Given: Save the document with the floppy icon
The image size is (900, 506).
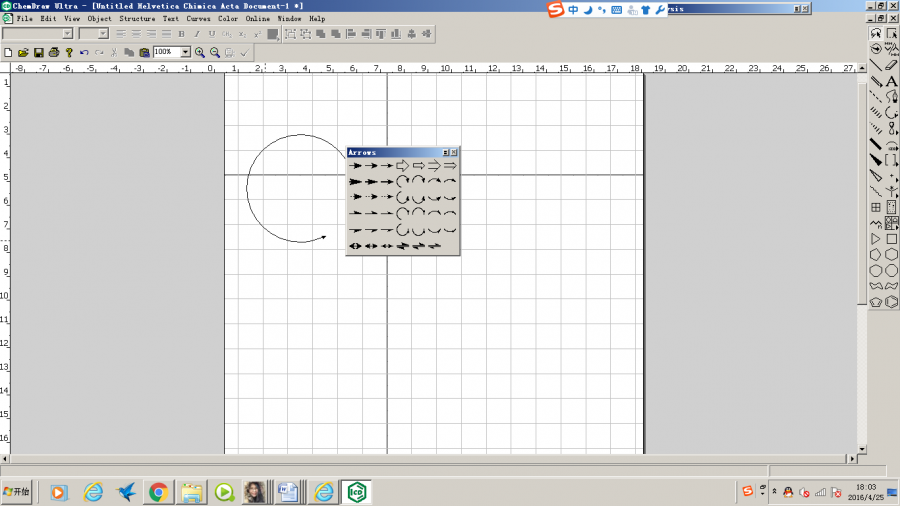Looking at the screenshot, I should [x=38, y=52].
